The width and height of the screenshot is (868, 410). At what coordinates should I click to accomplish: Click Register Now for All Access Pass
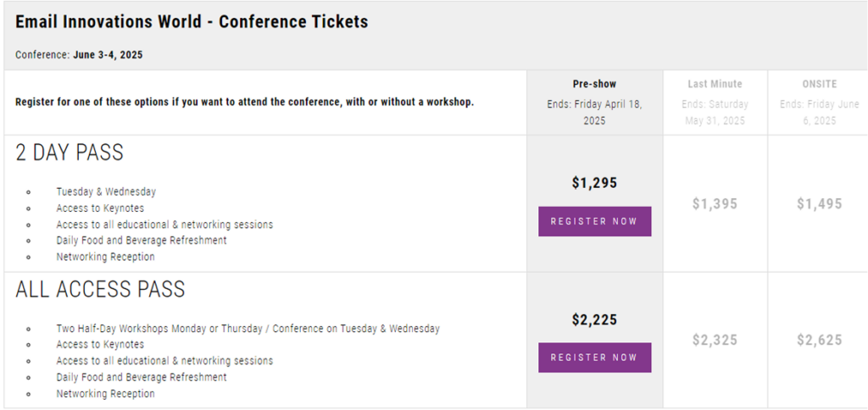pyautogui.click(x=594, y=357)
